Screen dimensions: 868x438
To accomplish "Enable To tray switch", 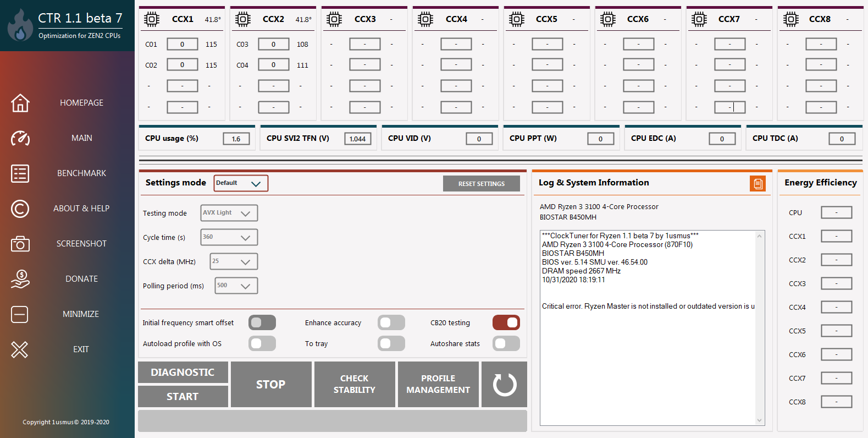I will click(391, 344).
